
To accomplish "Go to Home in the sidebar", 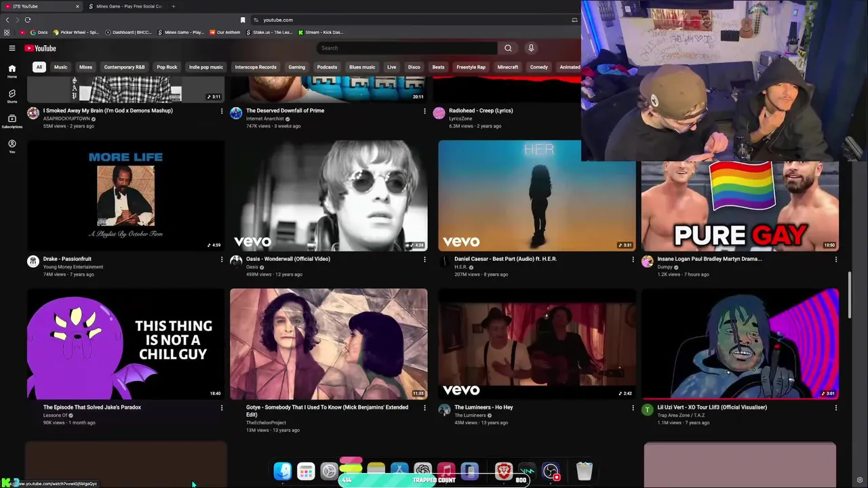I will point(12,70).
